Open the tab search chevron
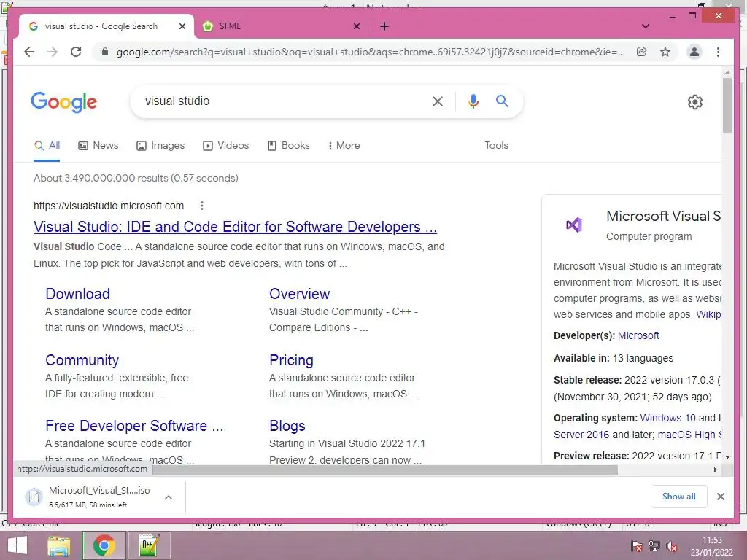 pyautogui.click(x=646, y=26)
